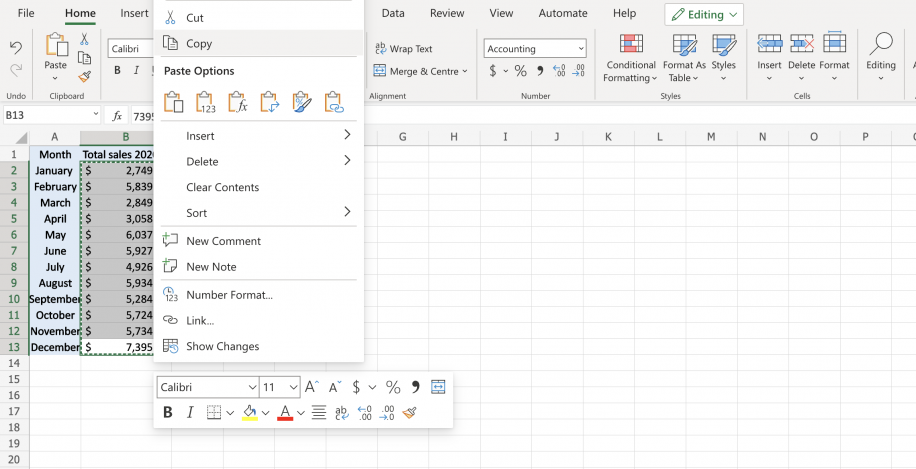The width and height of the screenshot is (916, 469).
Task: Switch to the Data tab
Action: [393, 13]
